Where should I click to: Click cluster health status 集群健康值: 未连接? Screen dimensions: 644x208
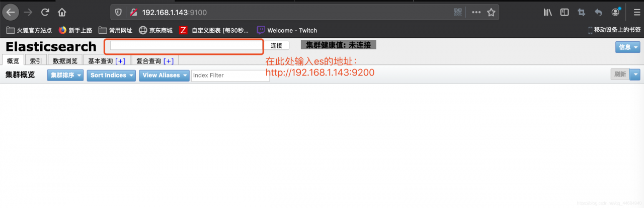coord(339,45)
